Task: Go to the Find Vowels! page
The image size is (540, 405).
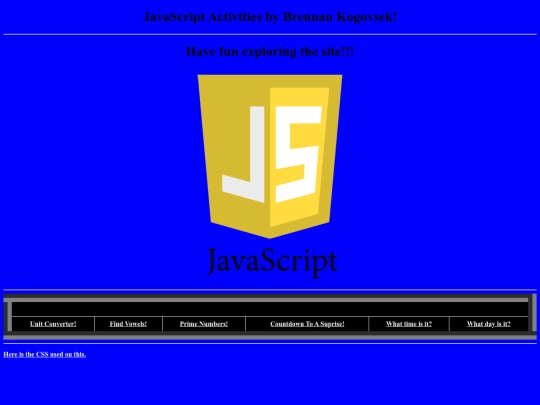Action: (x=128, y=324)
